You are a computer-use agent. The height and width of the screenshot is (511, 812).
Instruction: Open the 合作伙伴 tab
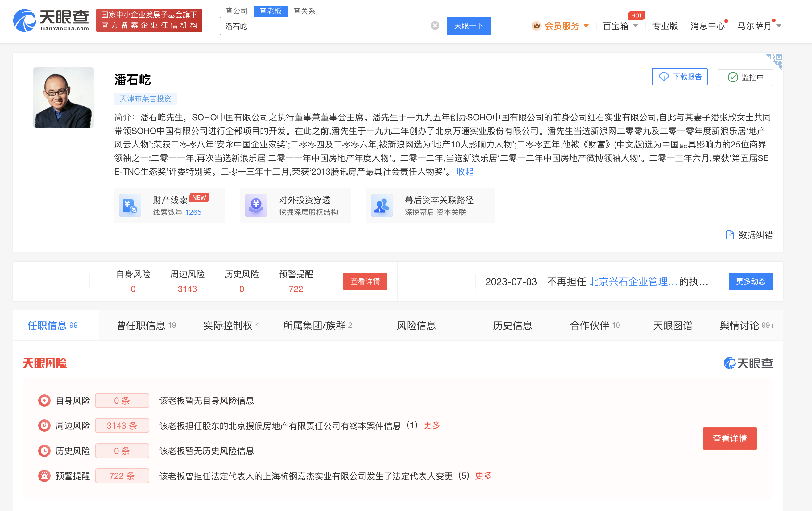[595, 325]
